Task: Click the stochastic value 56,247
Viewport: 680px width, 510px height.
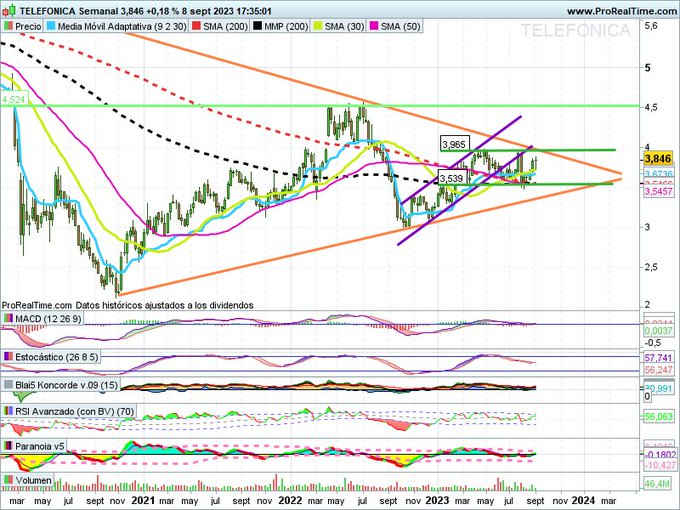Action: point(658,370)
